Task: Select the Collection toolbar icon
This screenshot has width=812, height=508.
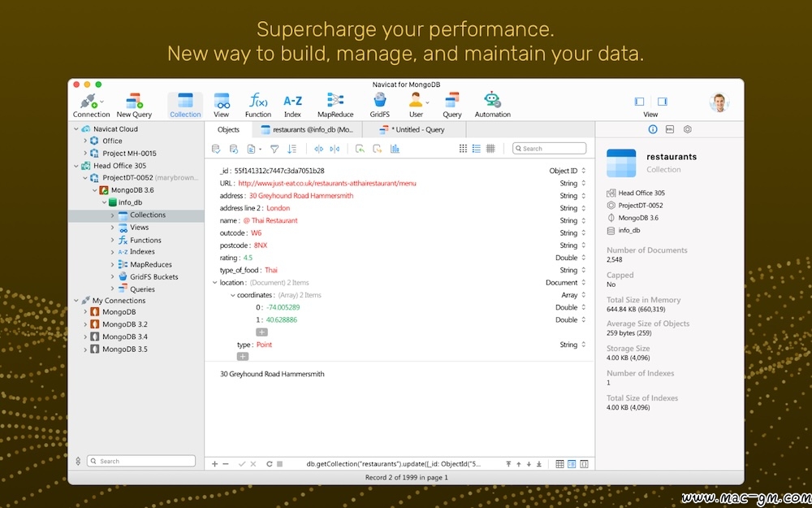Action: click(185, 105)
